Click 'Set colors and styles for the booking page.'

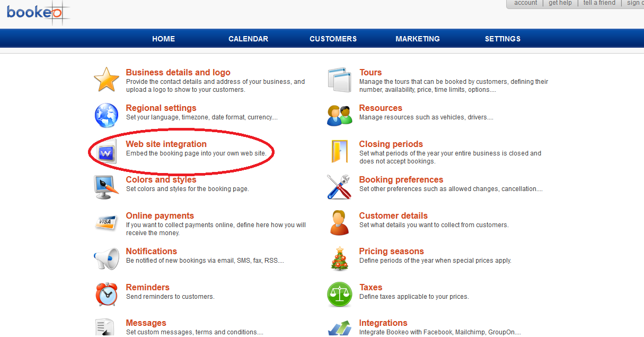point(187,189)
